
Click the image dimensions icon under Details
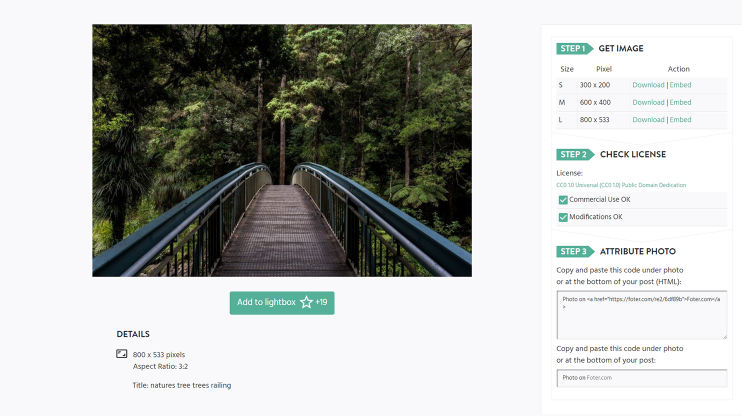(122, 354)
